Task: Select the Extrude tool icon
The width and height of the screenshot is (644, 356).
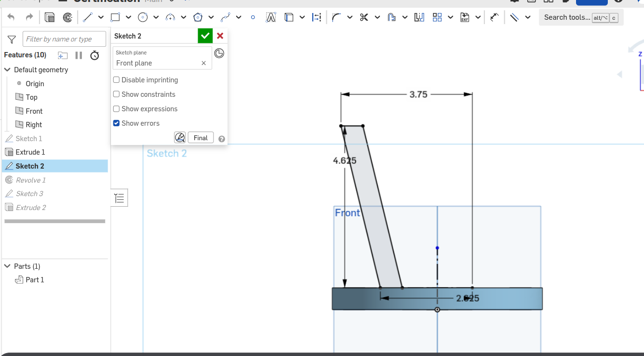Action: click(x=50, y=17)
